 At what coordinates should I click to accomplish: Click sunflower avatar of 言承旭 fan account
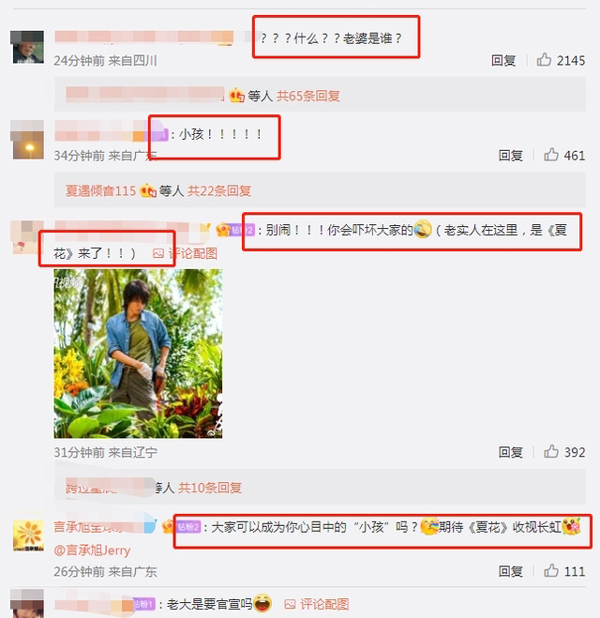[x=28, y=535]
